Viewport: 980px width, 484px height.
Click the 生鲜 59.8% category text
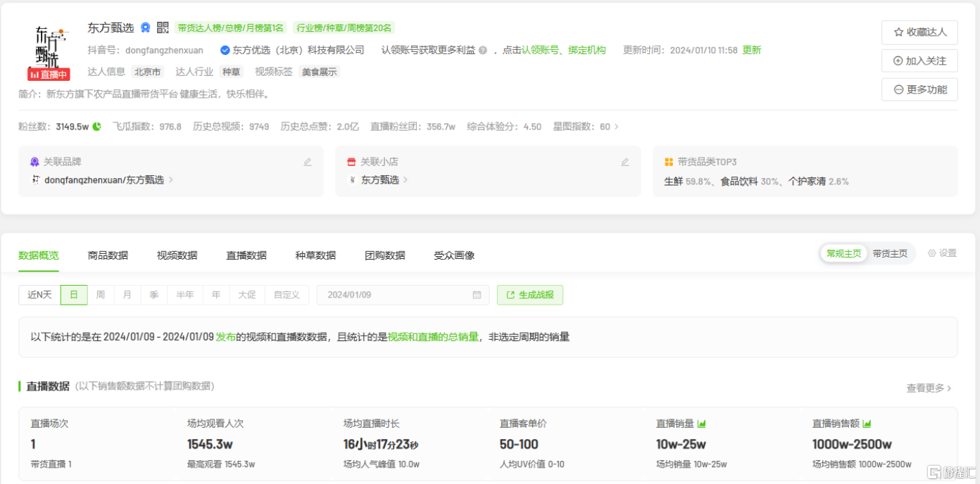tap(687, 181)
